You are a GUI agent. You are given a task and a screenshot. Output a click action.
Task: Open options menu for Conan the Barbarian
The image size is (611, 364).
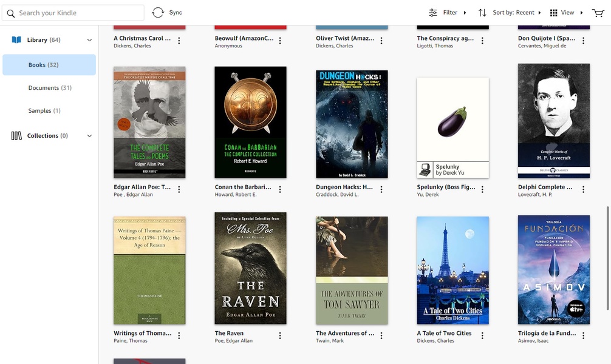pos(280,190)
